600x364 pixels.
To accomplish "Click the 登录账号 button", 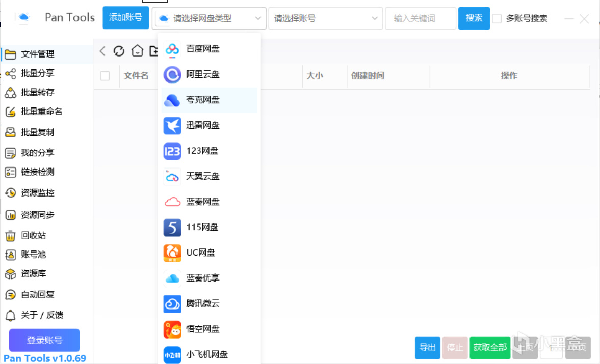I will tap(44, 340).
